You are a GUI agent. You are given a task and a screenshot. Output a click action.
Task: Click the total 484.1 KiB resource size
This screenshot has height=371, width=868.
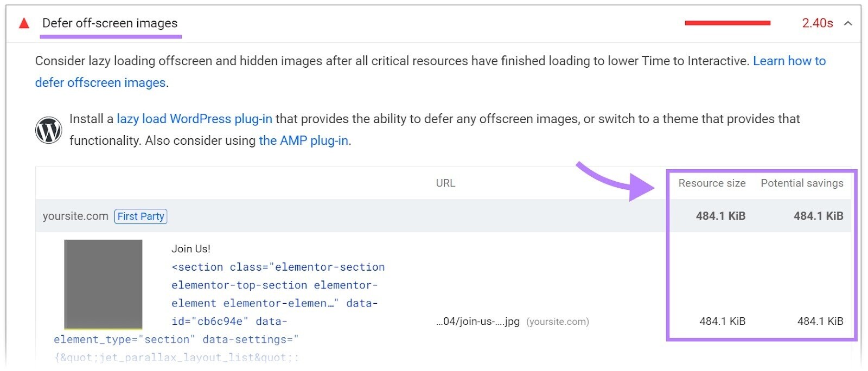(719, 215)
